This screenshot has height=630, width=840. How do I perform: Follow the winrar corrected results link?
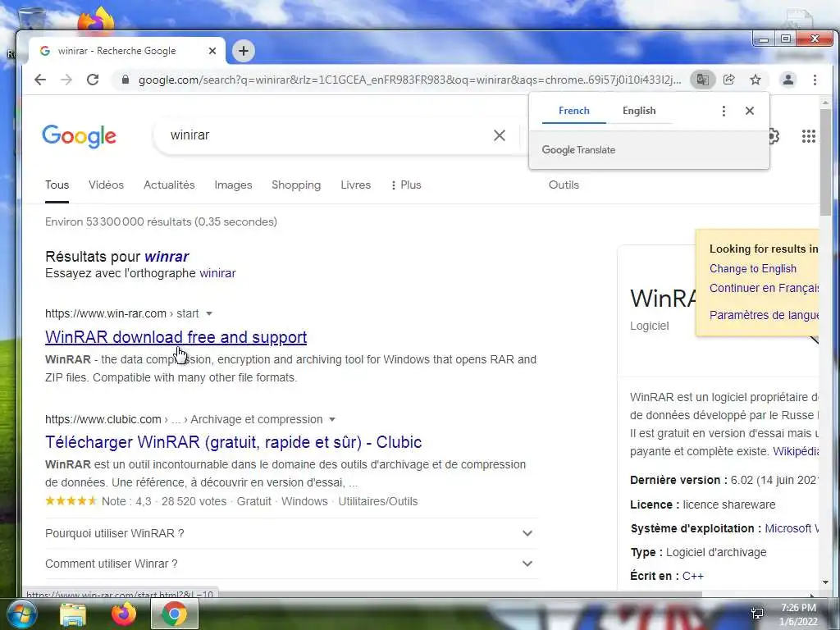click(167, 257)
